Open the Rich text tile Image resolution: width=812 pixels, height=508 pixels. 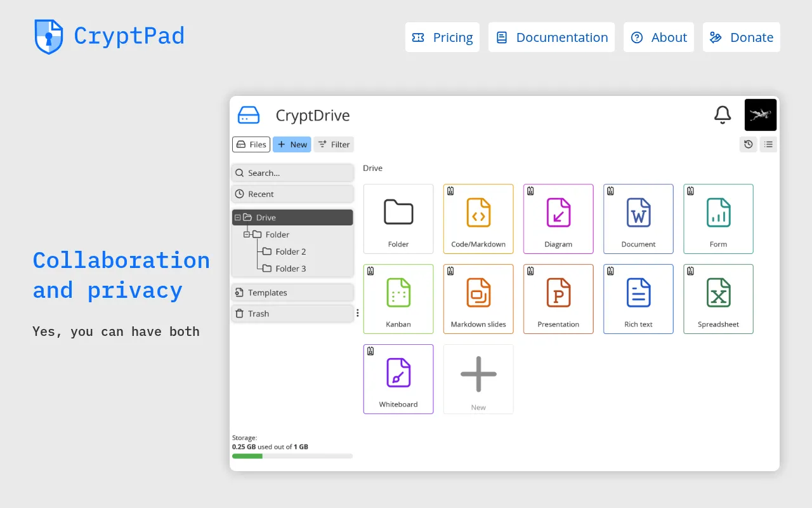pos(638,299)
